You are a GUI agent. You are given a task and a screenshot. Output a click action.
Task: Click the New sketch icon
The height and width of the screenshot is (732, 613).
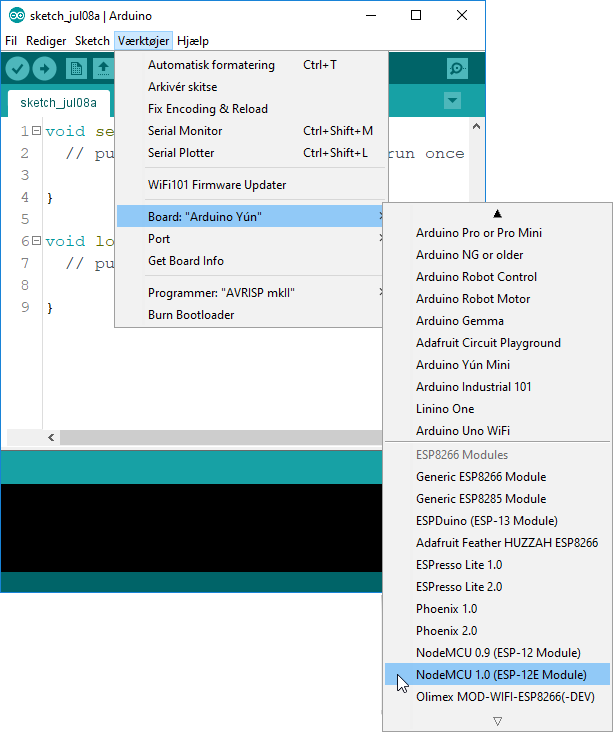(x=76, y=68)
